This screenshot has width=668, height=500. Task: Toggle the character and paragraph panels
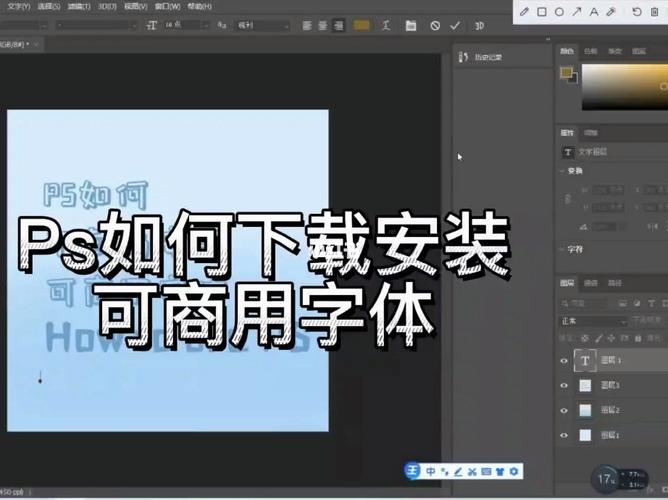tap(411, 26)
